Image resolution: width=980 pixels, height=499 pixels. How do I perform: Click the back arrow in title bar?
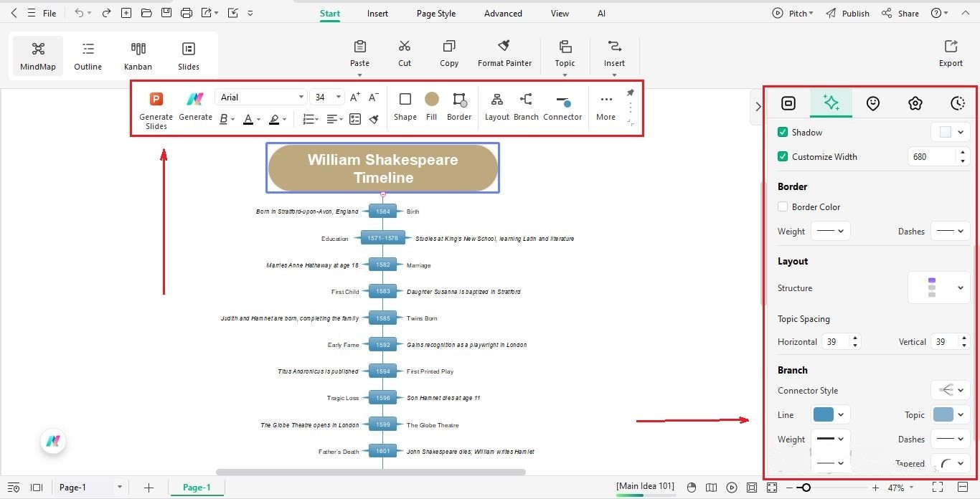(14, 13)
